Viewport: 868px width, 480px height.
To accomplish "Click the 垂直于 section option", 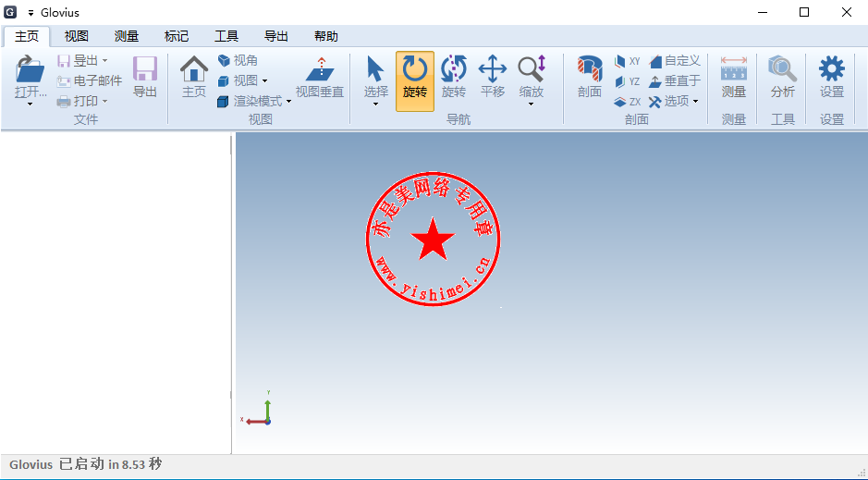I will coord(675,81).
